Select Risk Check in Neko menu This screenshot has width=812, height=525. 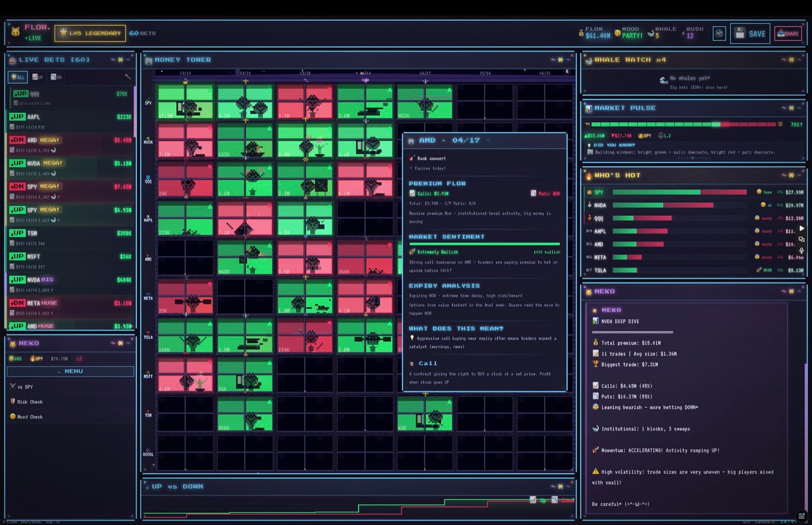coord(29,402)
